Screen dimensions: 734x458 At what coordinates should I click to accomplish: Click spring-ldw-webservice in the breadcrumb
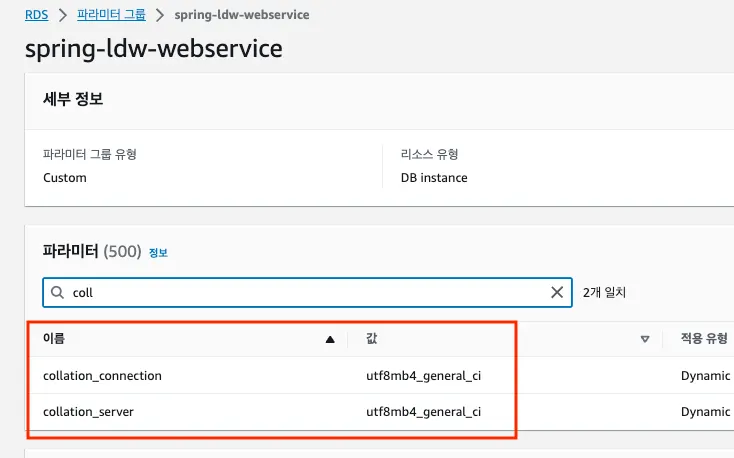pos(242,16)
